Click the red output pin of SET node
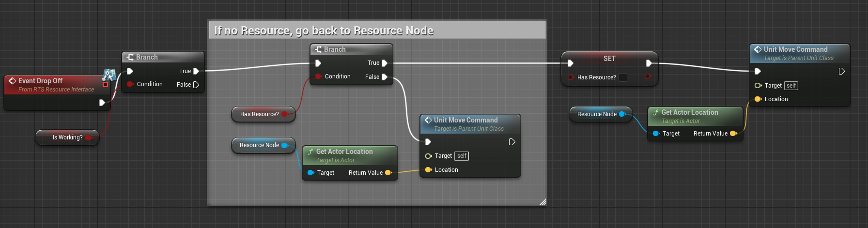Image resolution: width=868 pixels, height=228 pixels. [x=648, y=76]
